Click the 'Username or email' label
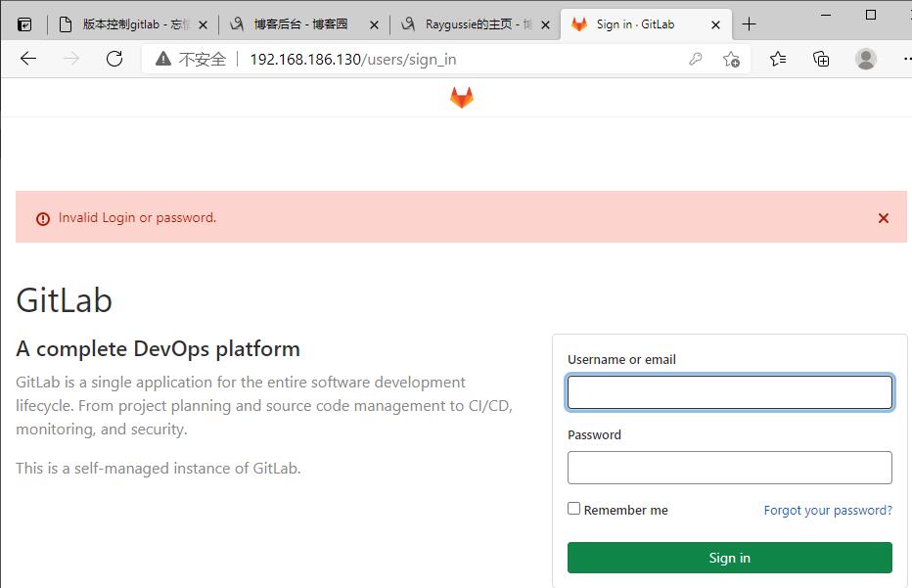The image size is (912, 588). 621,359
